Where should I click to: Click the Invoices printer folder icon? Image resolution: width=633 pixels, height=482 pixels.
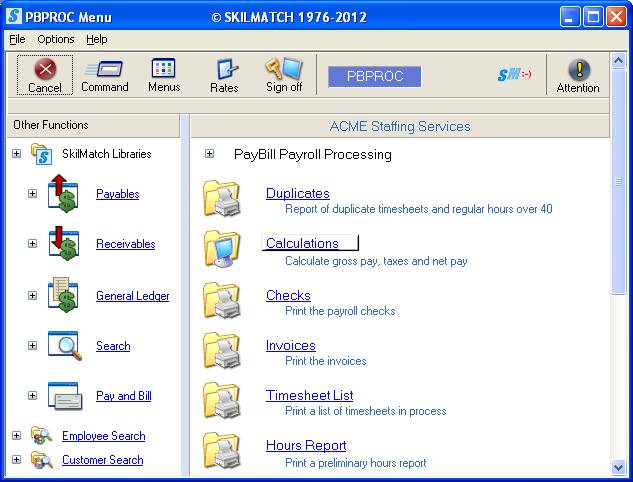click(222, 350)
